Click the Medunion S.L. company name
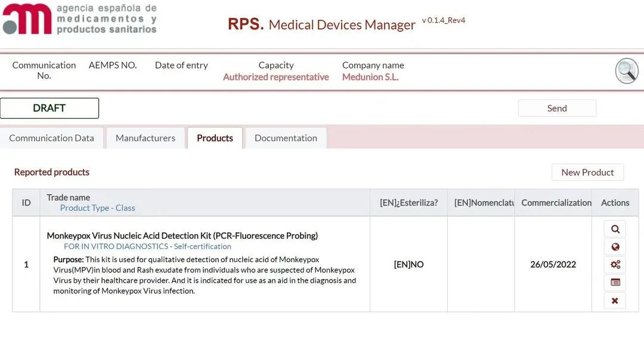 pyautogui.click(x=370, y=77)
